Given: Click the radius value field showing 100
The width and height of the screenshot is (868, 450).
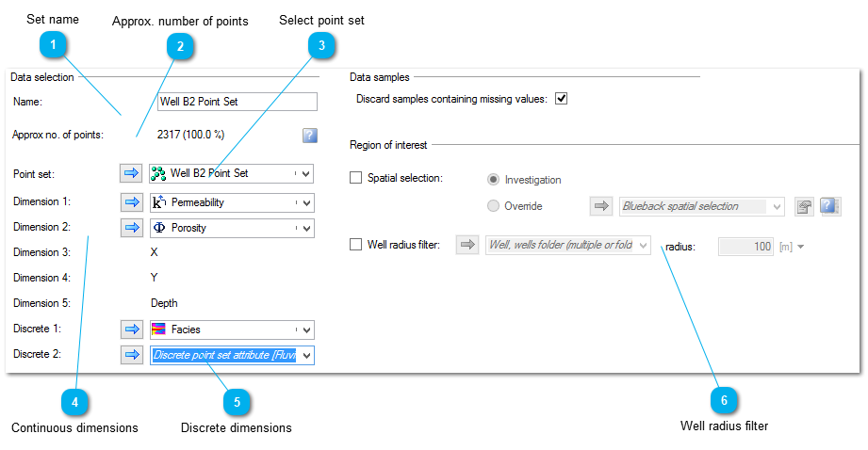Looking at the screenshot, I should point(745,247).
